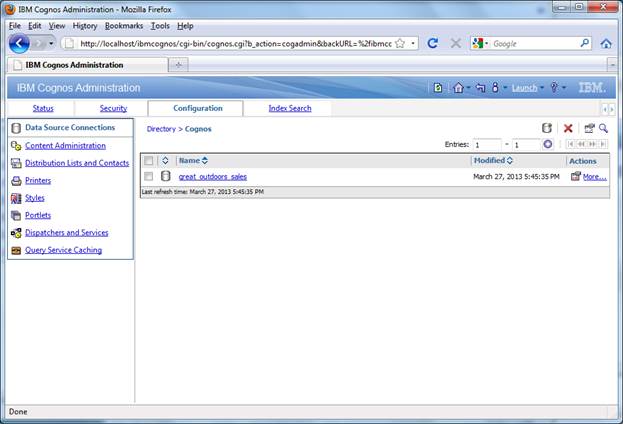
Task: Toggle the select-all checkbox in table header
Action: coord(149,161)
